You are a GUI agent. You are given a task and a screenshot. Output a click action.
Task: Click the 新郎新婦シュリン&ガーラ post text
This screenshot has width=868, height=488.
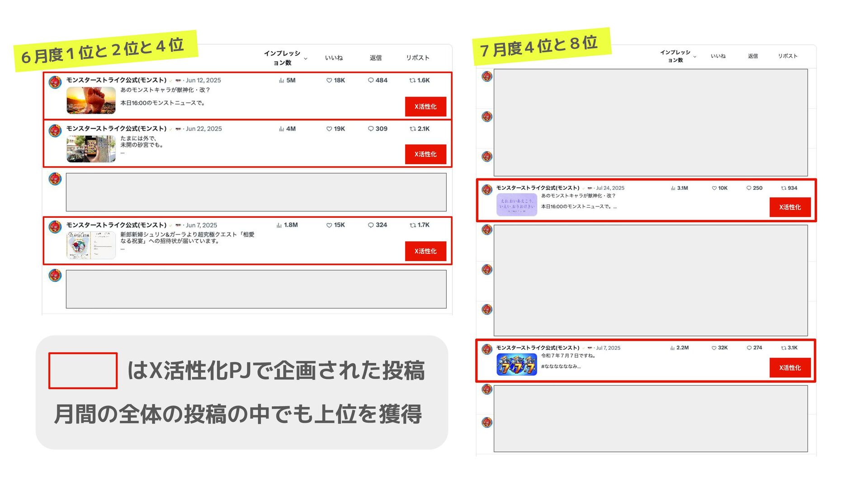click(x=187, y=238)
